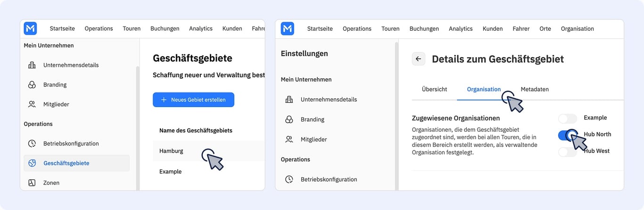Click Branding icon in right window sidebar
The image size is (644, 210).
pos(289,119)
